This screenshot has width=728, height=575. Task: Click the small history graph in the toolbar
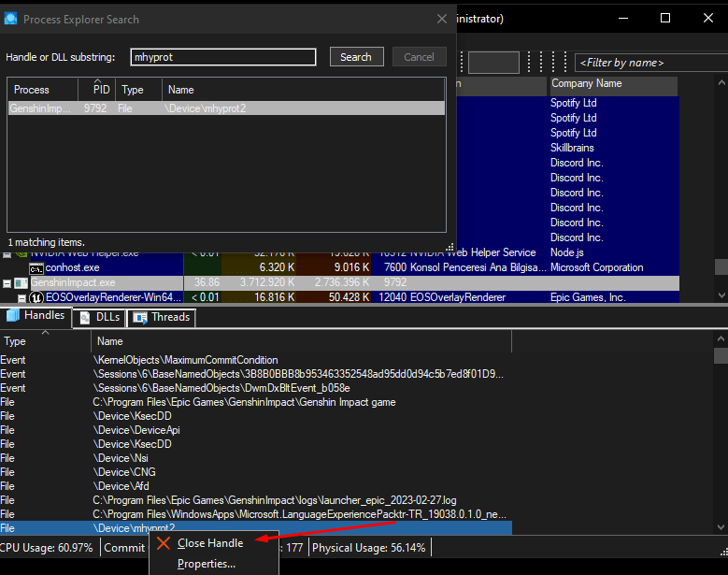[x=493, y=63]
